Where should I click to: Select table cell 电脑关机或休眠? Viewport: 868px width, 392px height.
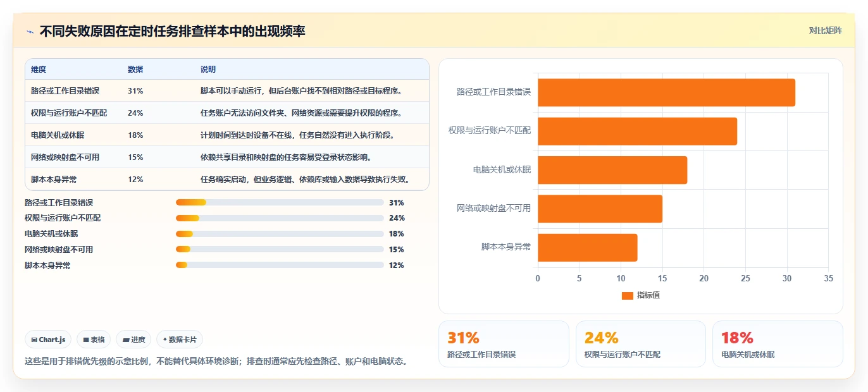[x=57, y=135]
